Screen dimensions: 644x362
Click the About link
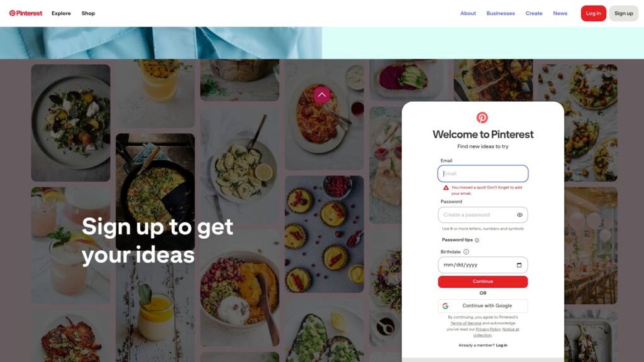[468, 13]
